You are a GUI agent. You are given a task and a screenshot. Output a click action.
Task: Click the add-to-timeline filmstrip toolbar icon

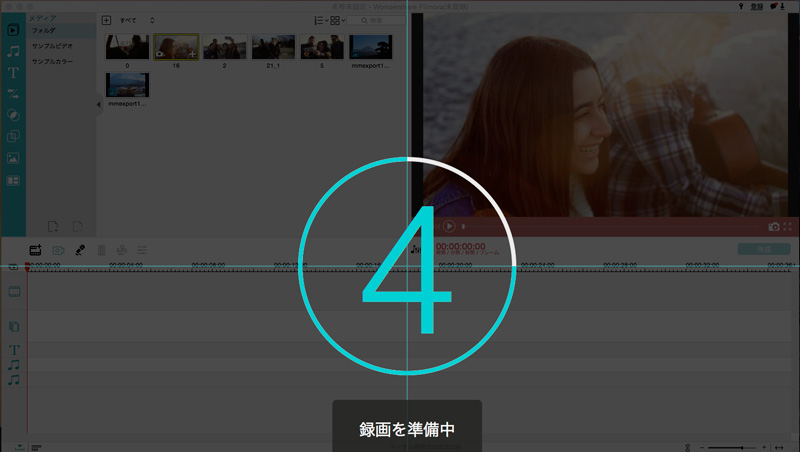click(x=36, y=250)
